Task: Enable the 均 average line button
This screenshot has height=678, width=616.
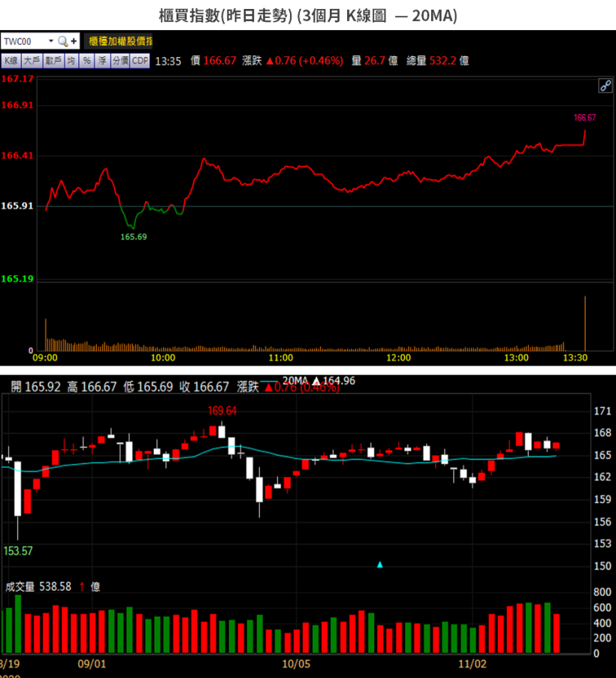Action: (71, 61)
